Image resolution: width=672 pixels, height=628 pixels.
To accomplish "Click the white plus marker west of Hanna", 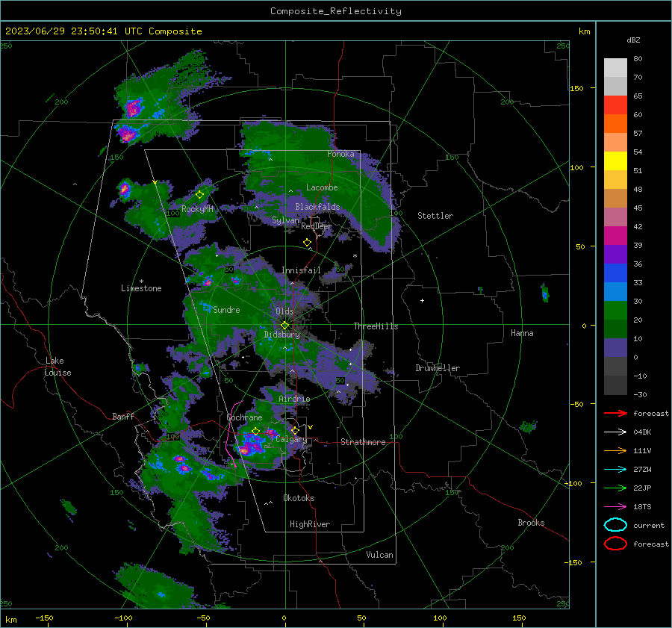I will click(x=422, y=300).
